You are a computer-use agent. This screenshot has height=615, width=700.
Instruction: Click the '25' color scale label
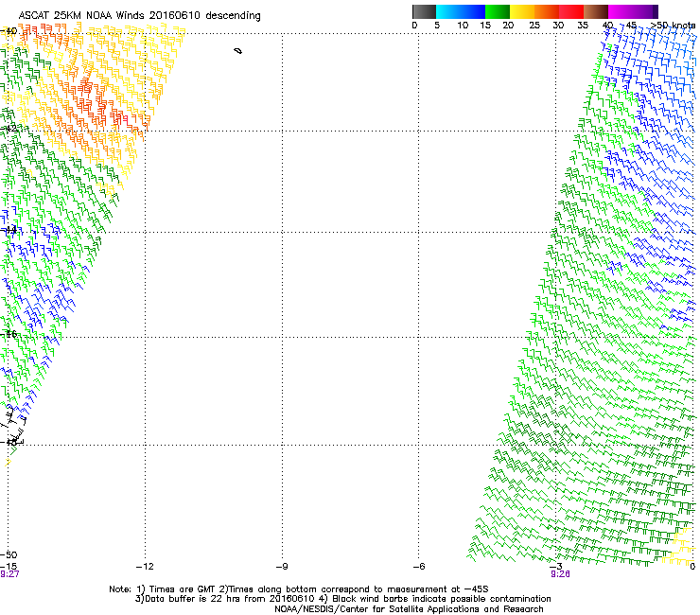(534, 26)
